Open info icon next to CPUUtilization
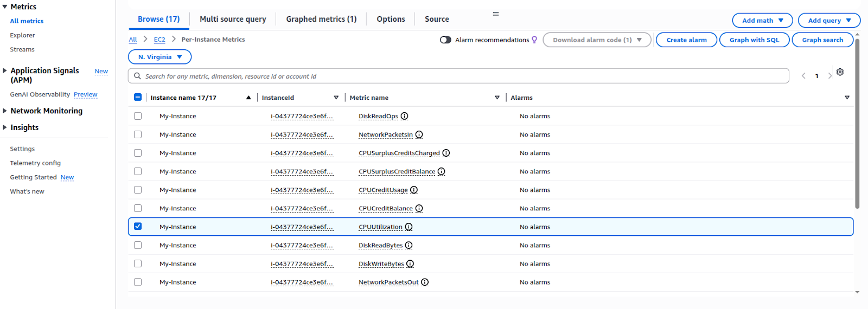Image resolution: width=868 pixels, height=309 pixels. click(409, 227)
